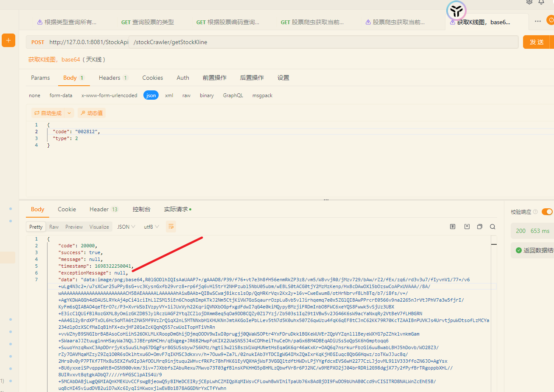
Task: Click the orange plus new-item button
Action: (x=8, y=41)
